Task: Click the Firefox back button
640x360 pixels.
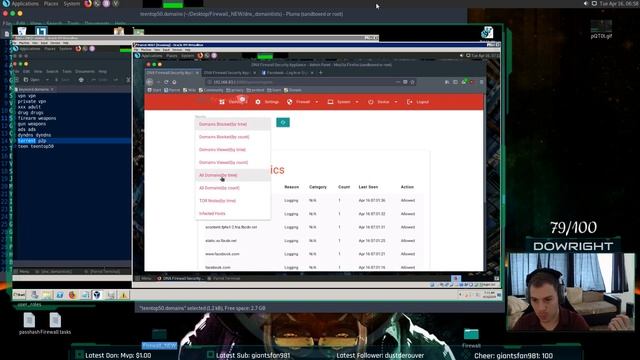Action: click(x=150, y=82)
